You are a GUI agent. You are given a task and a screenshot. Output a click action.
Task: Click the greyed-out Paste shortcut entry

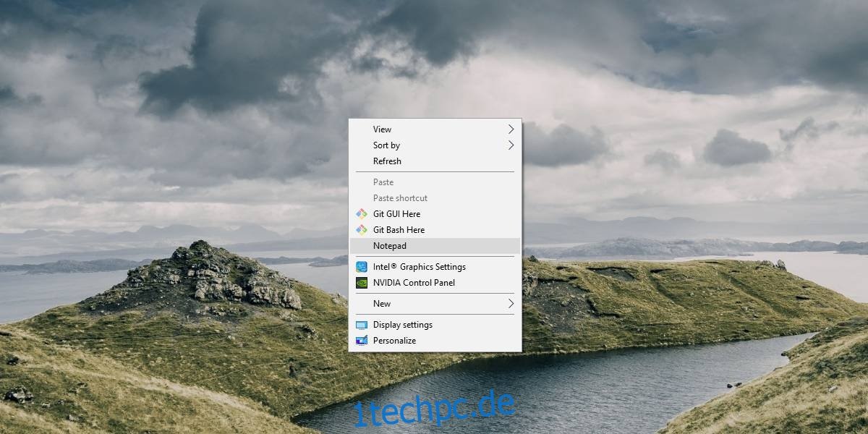click(435, 198)
